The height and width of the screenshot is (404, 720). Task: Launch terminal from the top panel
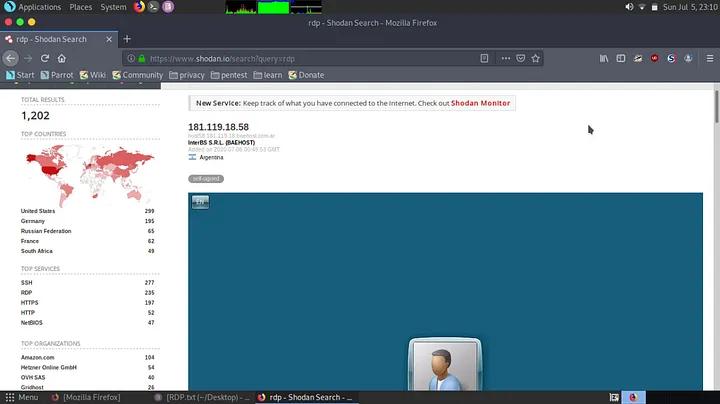coord(153,6)
